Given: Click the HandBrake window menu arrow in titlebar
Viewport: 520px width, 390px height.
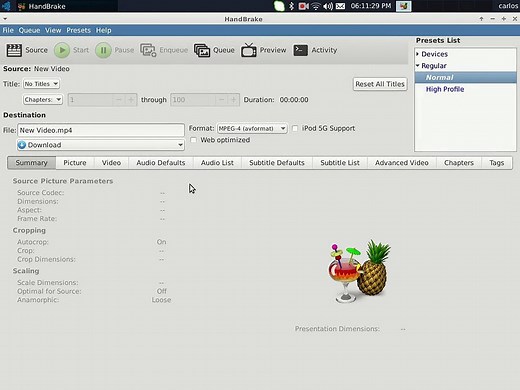Looking at the screenshot, I should click(5, 19).
